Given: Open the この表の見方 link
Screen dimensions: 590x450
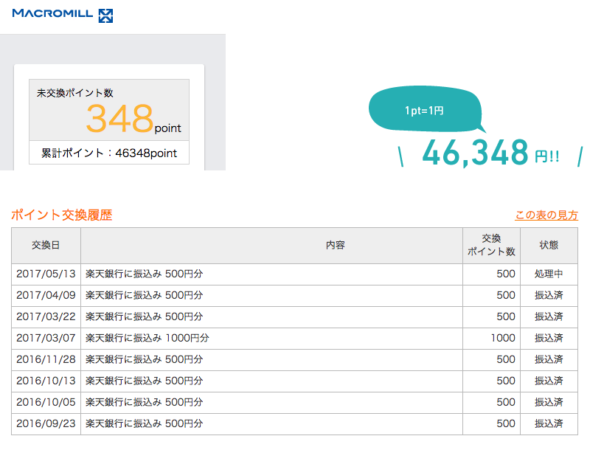Looking at the screenshot, I should click(x=546, y=215).
